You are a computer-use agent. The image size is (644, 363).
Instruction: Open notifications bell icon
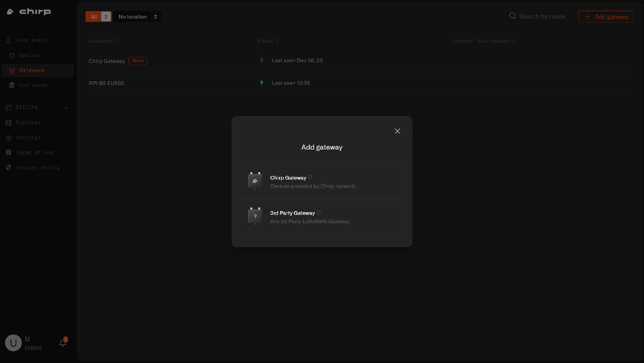click(x=63, y=342)
